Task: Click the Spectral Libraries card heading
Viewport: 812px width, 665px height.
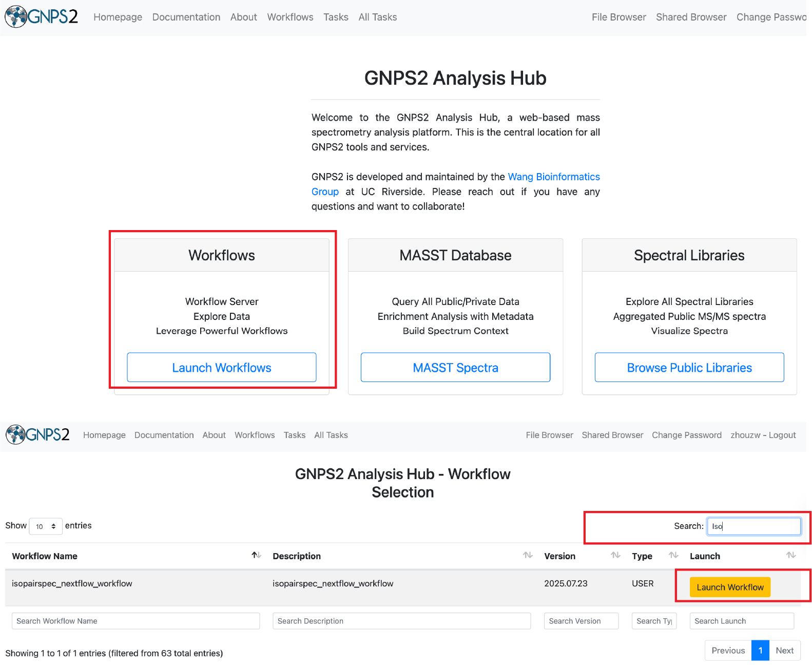Action: [689, 255]
